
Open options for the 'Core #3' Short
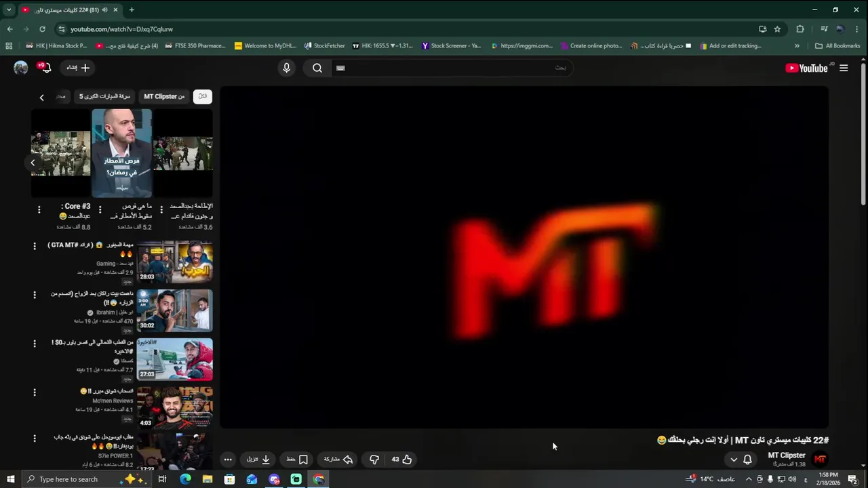39,210
